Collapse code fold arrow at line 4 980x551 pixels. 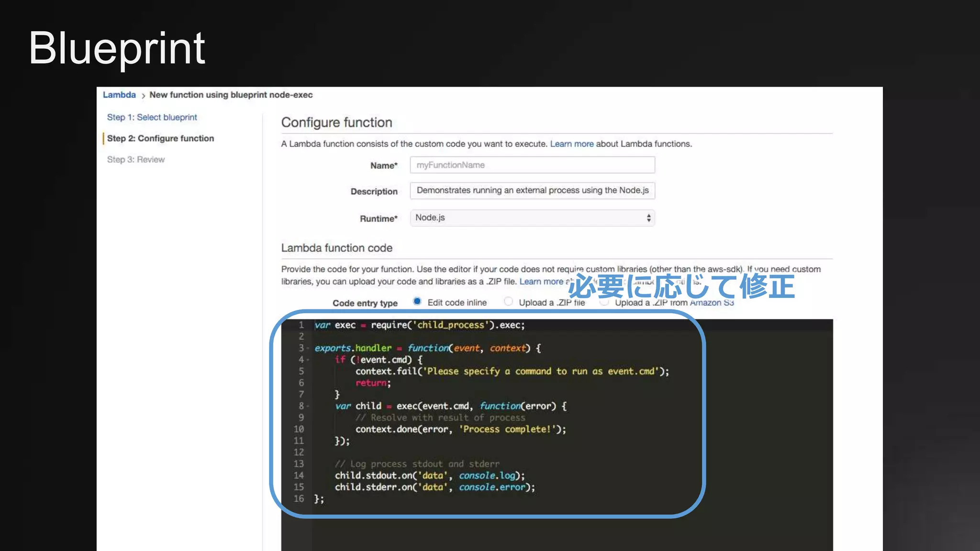pyautogui.click(x=308, y=360)
